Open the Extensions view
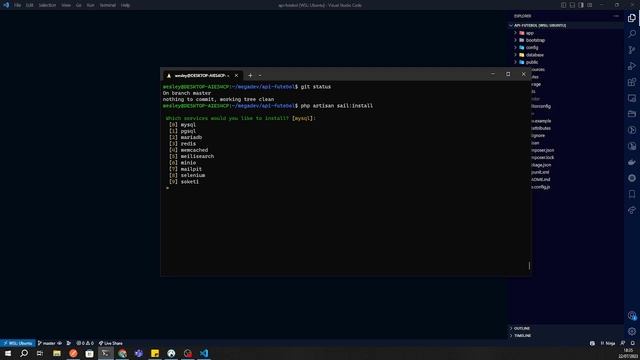The image size is (640, 360). pos(632,82)
